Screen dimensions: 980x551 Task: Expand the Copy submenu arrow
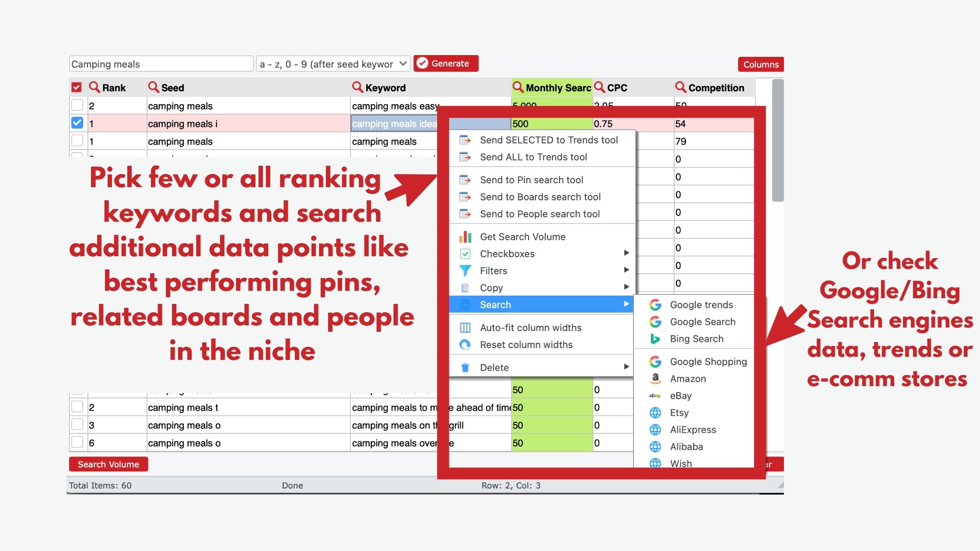[x=626, y=287]
